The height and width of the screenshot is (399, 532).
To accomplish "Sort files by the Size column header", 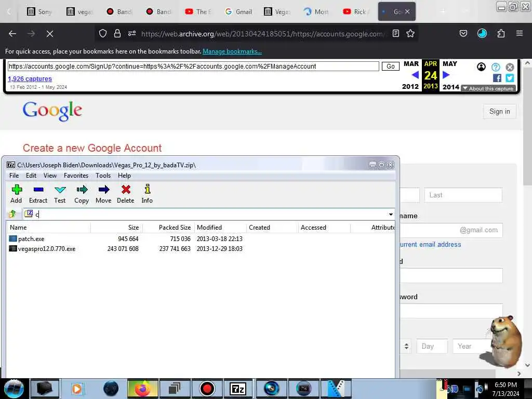I will pyautogui.click(x=117, y=228).
